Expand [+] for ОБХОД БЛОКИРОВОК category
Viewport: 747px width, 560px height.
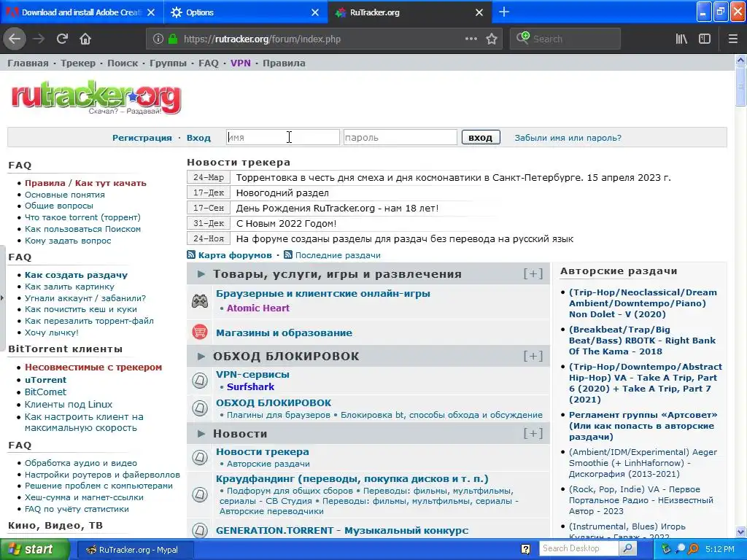(533, 356)
